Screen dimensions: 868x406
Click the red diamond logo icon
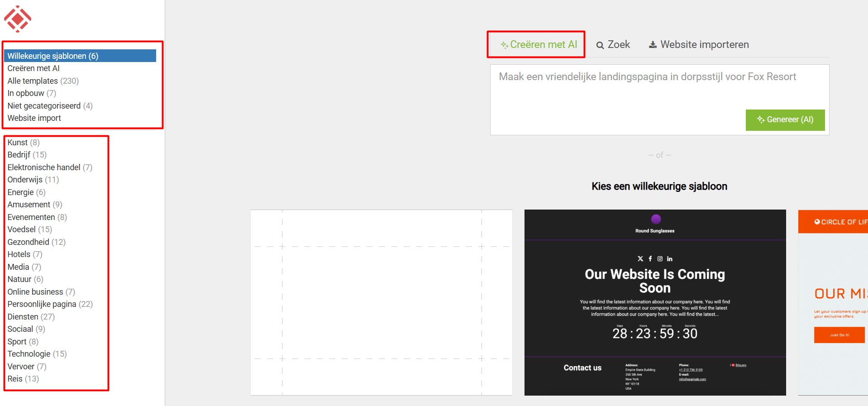(x=18, y=19)
